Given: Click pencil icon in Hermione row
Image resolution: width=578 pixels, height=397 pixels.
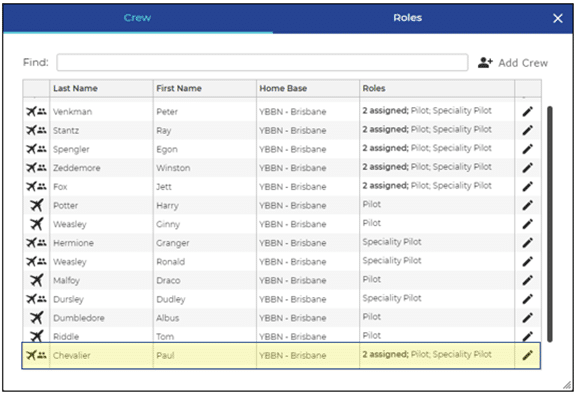Looking at the screenshot, I should point(527,243).
